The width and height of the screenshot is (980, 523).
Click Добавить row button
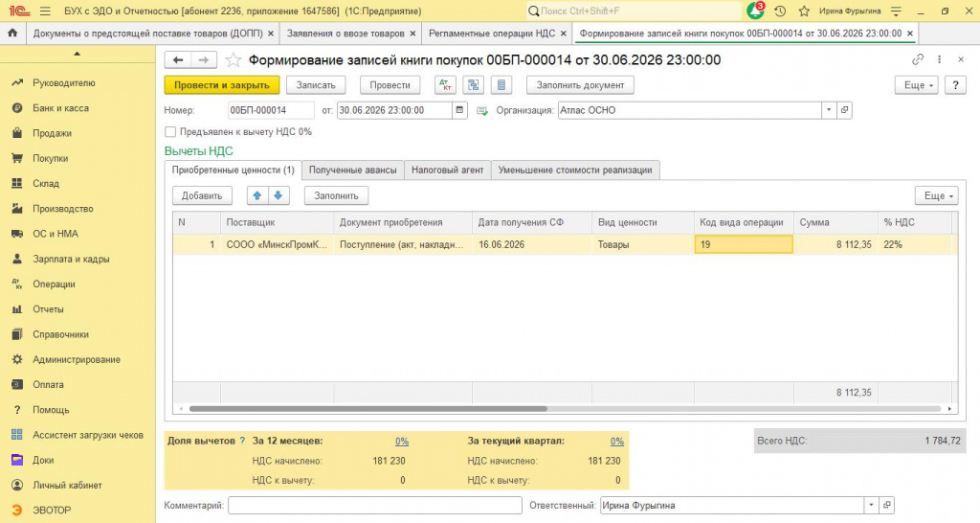[202, 195]
